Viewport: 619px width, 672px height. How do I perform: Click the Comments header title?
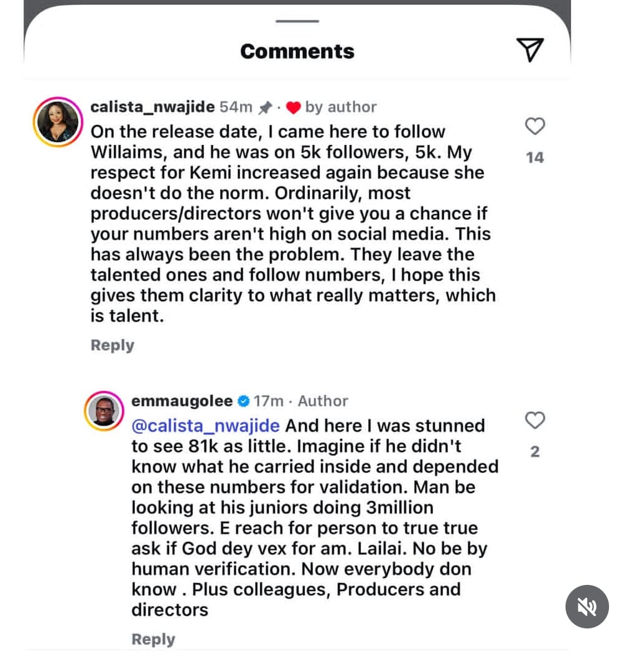click(x=297, y=51)
